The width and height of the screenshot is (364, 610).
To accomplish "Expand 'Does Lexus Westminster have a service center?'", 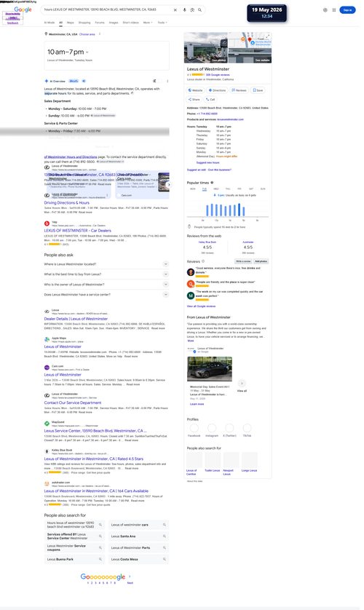I will point(106,295).
